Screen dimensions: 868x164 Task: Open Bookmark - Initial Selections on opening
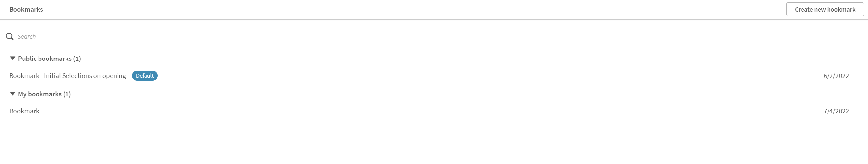tap(67, 76)
